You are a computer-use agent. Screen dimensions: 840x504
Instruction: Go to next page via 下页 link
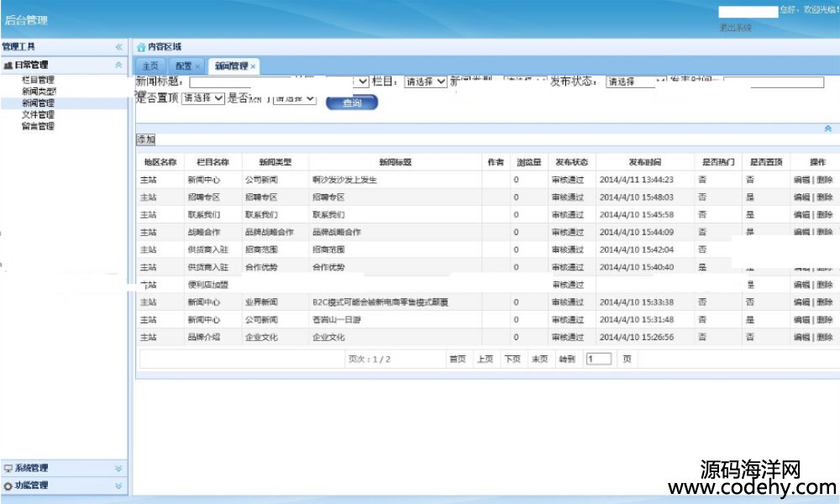click(512, 359)
